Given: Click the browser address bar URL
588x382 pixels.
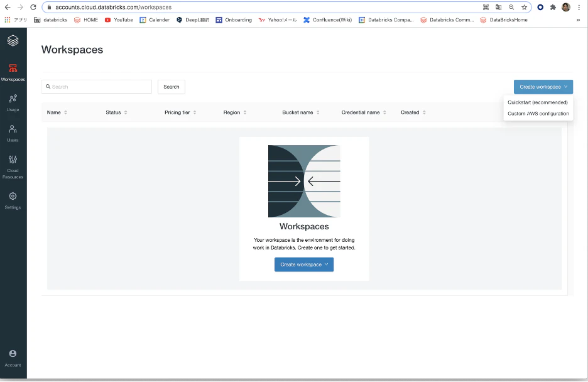Looking at the screenshot, I should click(113, 7).
